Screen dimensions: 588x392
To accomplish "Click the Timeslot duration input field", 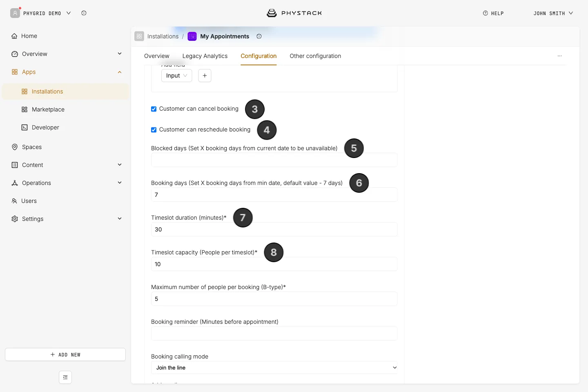I will [x=274, y=229].
